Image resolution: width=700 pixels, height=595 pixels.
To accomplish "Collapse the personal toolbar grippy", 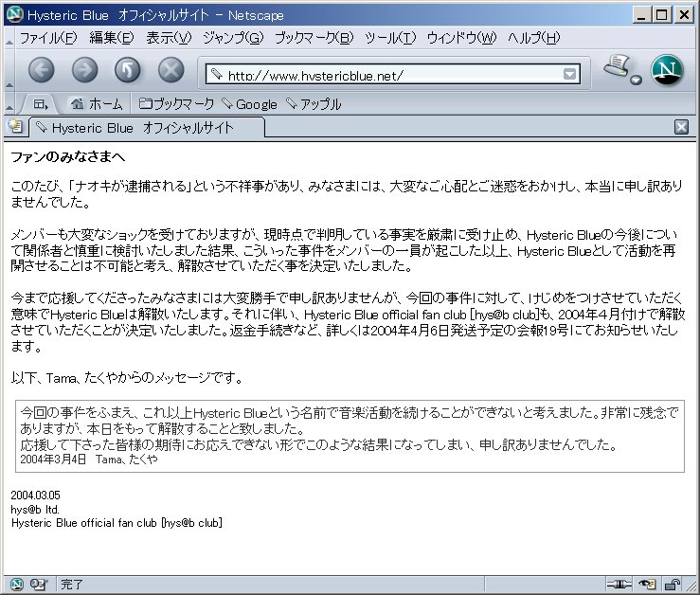I will click(9, 104).
